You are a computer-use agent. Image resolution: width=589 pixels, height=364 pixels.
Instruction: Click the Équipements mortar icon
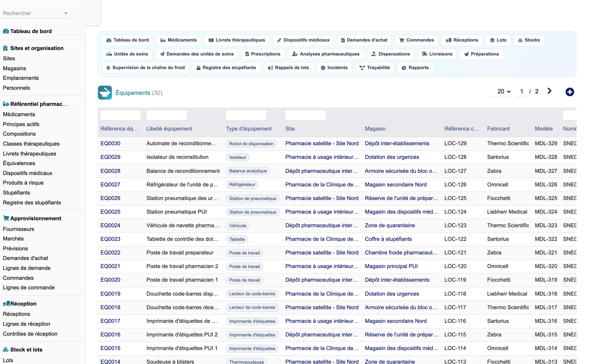pos(105,93)
